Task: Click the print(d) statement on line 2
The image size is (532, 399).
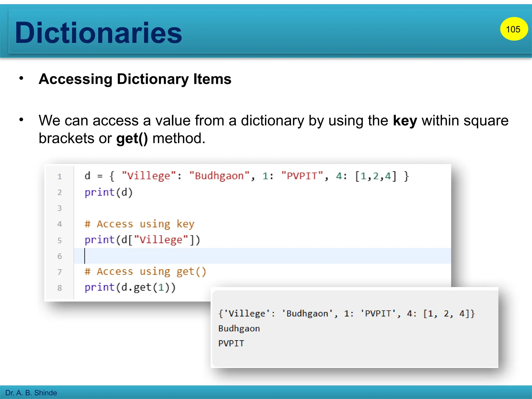Action: tap(109, 192)
